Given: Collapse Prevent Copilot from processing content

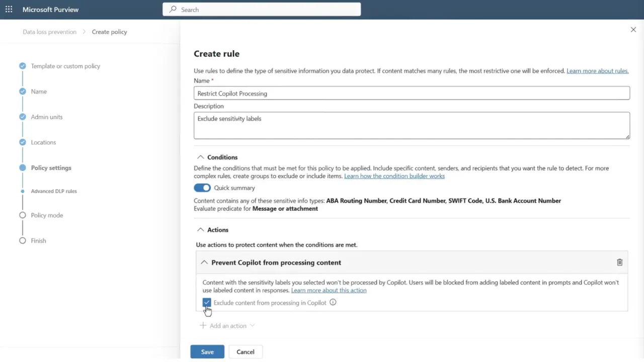Looking at the screenshot, I should (x=204, y=262).
